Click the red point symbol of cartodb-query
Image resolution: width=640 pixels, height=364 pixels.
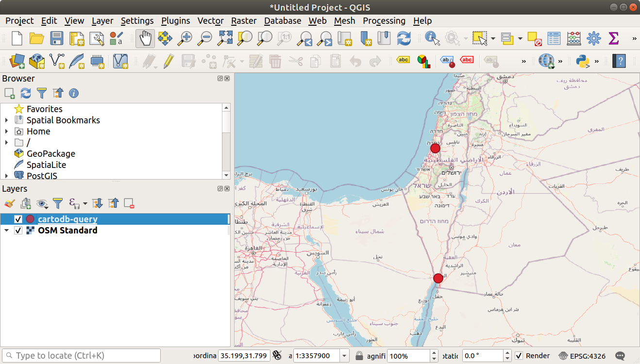click(30, 219)
